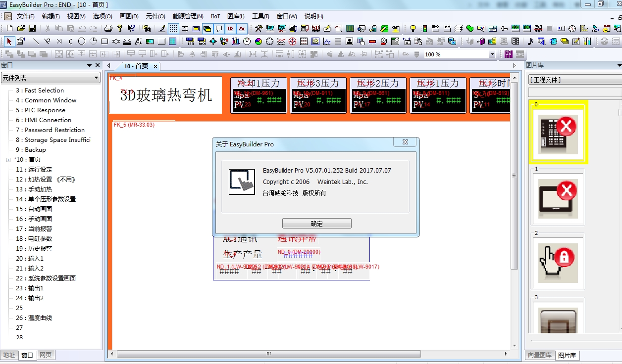Open the 100 % zoom dropdown

tap(492, 54)
